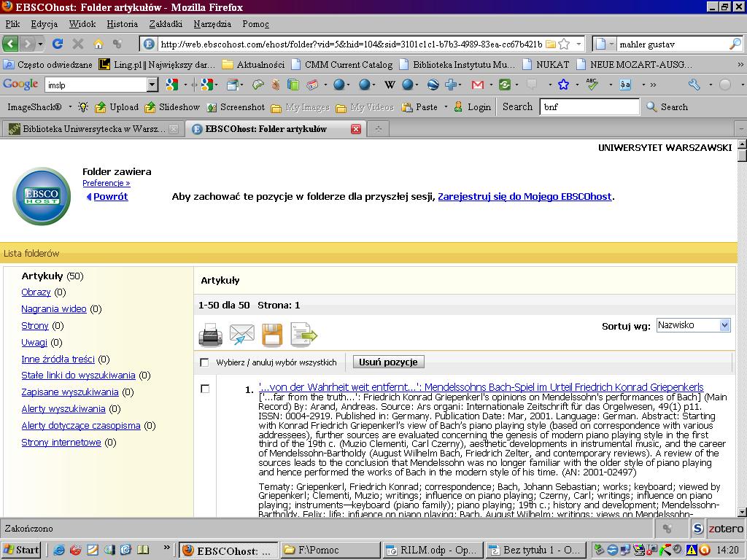Switch to 'RILM.odp' taskbar window
This screenshot has width=747, height=560.
point(433,550)
